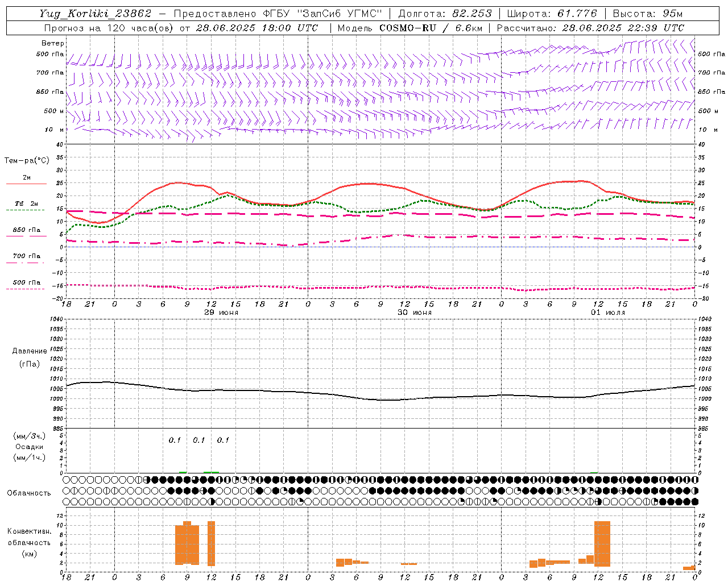The image size is (728, 582).
Task: Select the latitude value Широта: 61.776
Action: pyautogui.click(x=552, y=14)
